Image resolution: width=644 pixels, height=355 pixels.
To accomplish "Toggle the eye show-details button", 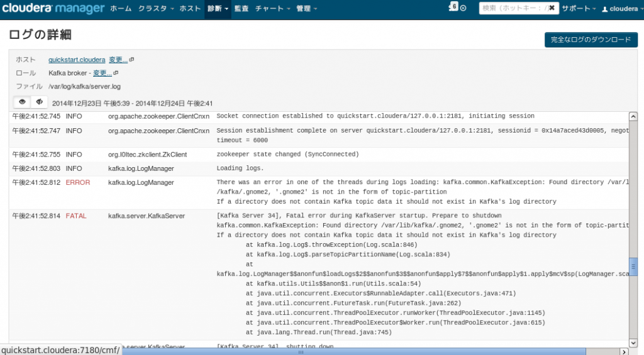I will tap(22, 102).
